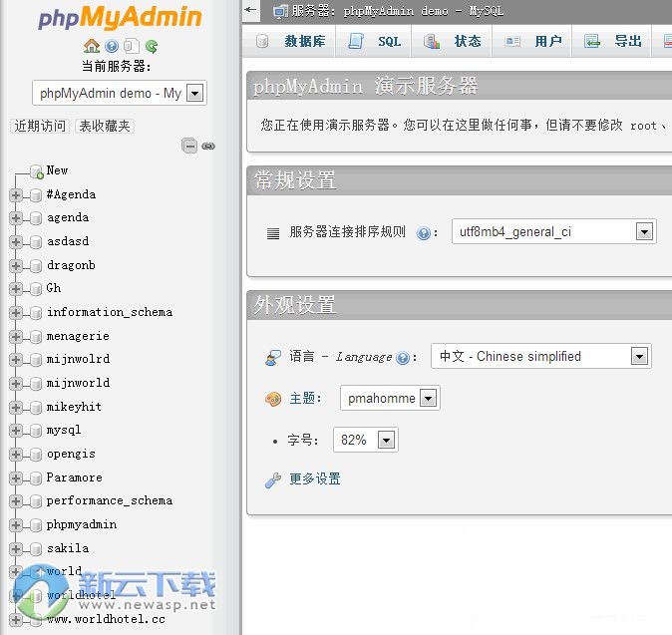
Task: Click the theme palette icon
Action: click(273, 399)
